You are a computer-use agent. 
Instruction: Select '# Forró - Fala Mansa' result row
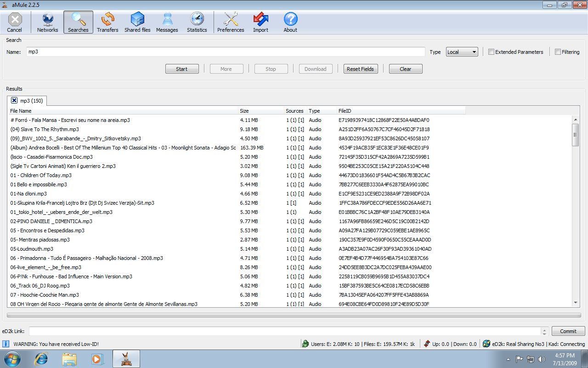(70, 120)
